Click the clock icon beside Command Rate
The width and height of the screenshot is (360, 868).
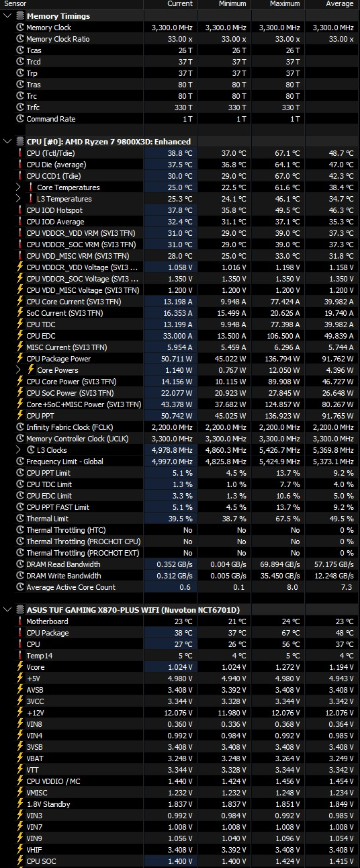pyautogui.click(x=20, y=119)
